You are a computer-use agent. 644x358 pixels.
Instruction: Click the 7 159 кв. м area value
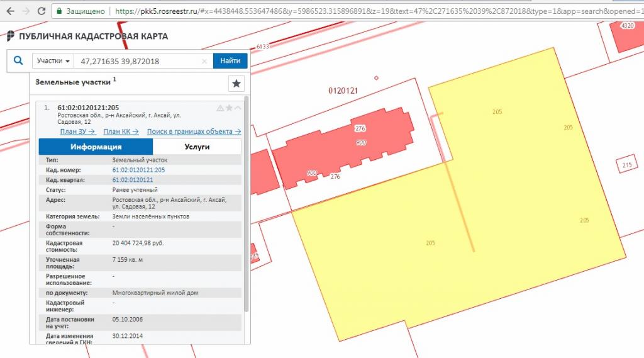(128, 260)
